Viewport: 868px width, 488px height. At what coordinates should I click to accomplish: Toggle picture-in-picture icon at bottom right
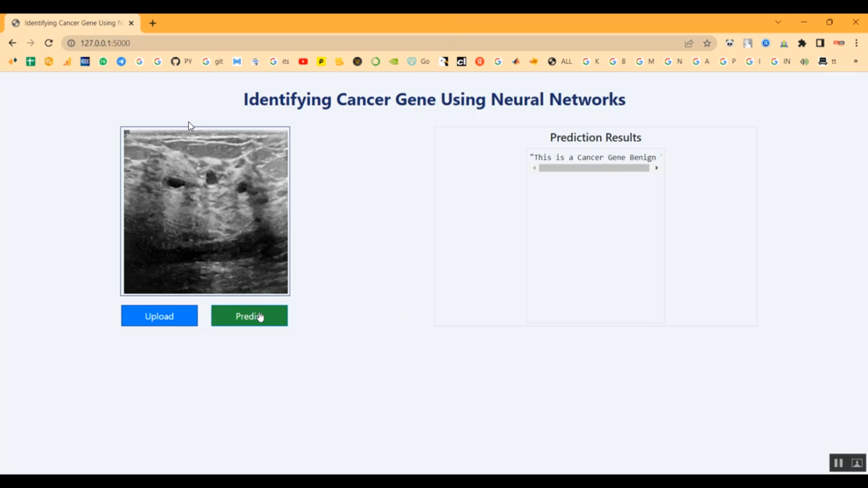click(x=857, y=463)
